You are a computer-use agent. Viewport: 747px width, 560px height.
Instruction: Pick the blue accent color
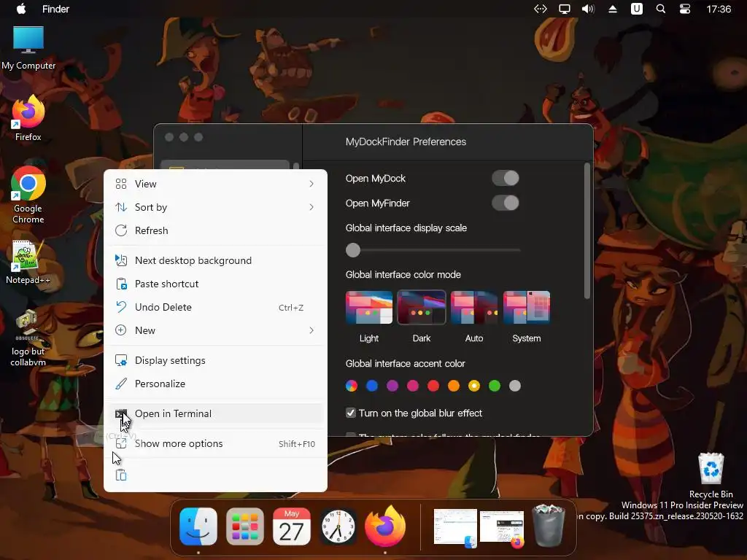click(372, 386)
